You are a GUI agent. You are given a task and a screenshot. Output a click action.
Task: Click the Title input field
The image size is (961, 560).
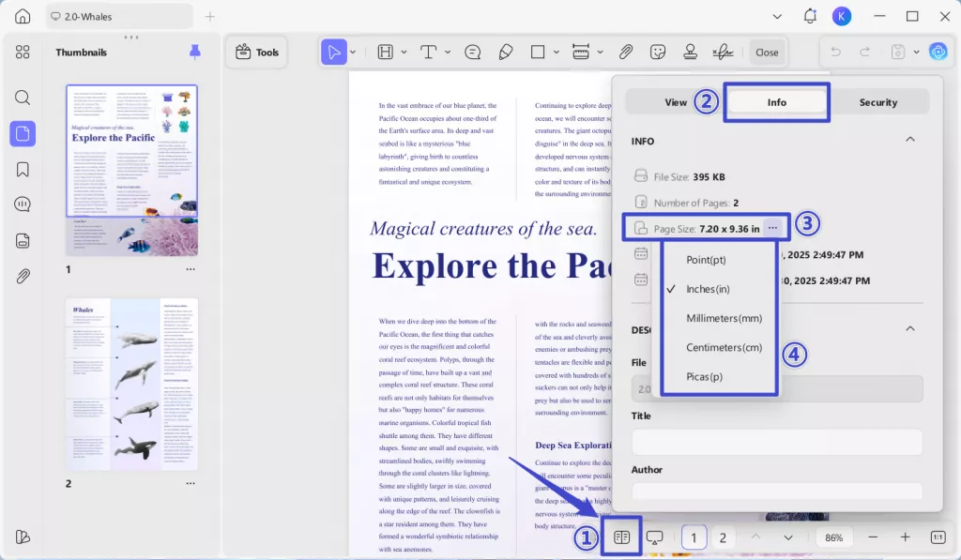pyautogui.click(x=776, y=442)
